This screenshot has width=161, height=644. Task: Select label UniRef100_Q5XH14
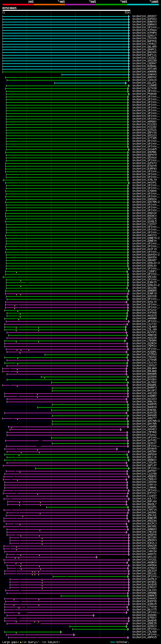pyautogui.click(x=144, y=158)
